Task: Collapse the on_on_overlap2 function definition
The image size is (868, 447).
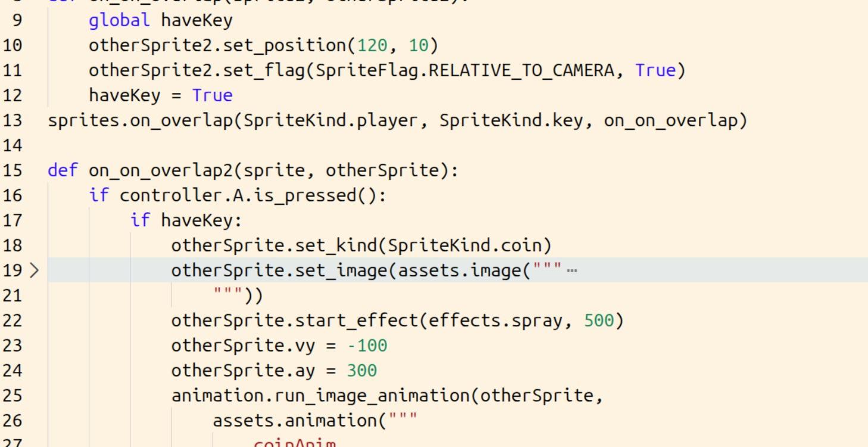Action: [34, 170]
